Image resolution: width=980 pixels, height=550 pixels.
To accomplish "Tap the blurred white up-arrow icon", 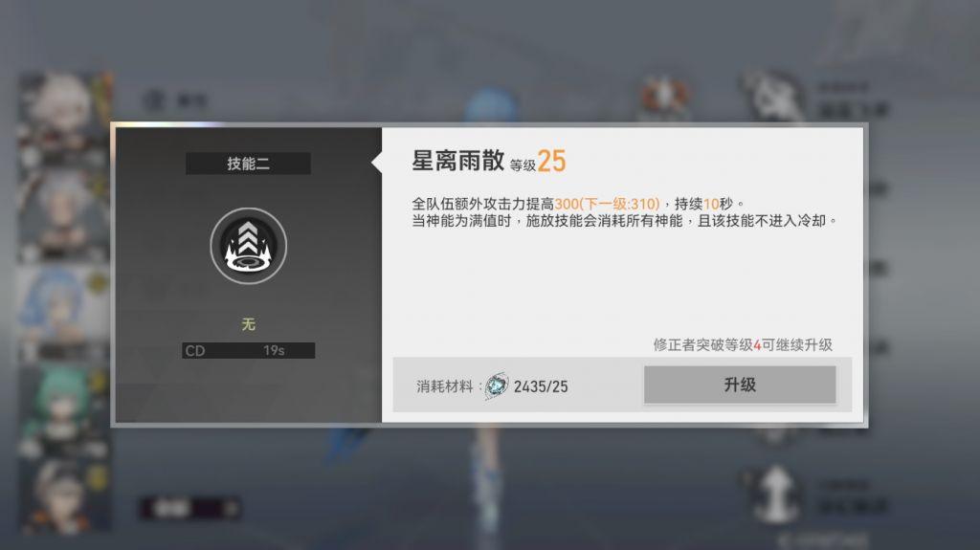I will [x=775, y=494].
